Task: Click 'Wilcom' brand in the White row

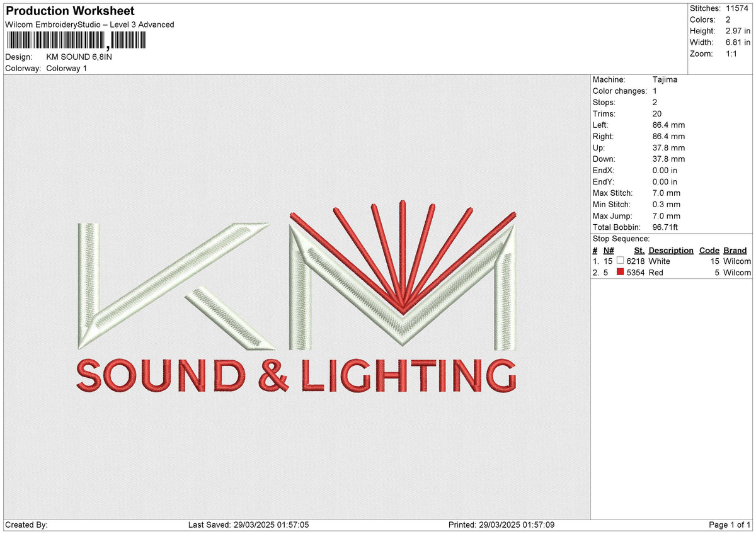Action: pyautogui.click(x=737, y=261)
